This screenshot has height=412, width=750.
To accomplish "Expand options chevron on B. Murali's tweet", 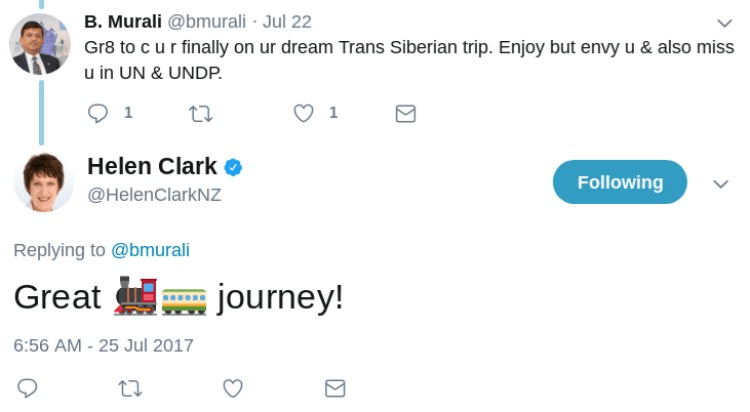I will point(725,22).
